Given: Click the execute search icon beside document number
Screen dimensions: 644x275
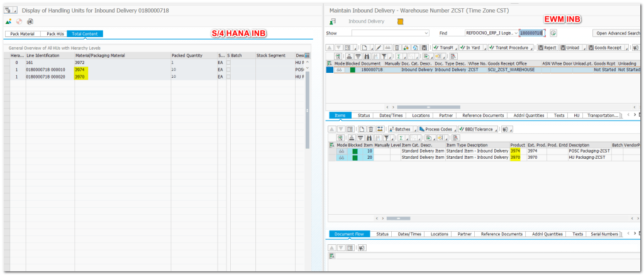Looking at the screenshot, I should (553, 33).
